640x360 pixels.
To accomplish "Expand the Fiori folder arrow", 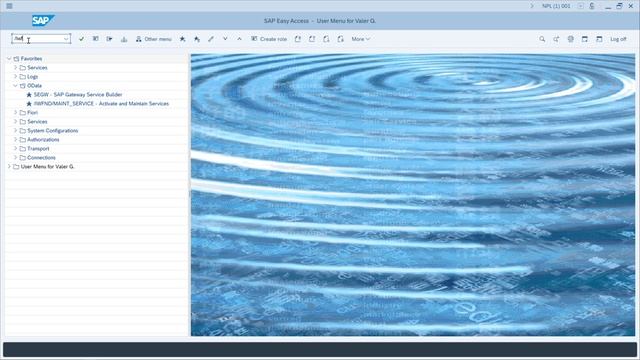I will tap(16, 113).
